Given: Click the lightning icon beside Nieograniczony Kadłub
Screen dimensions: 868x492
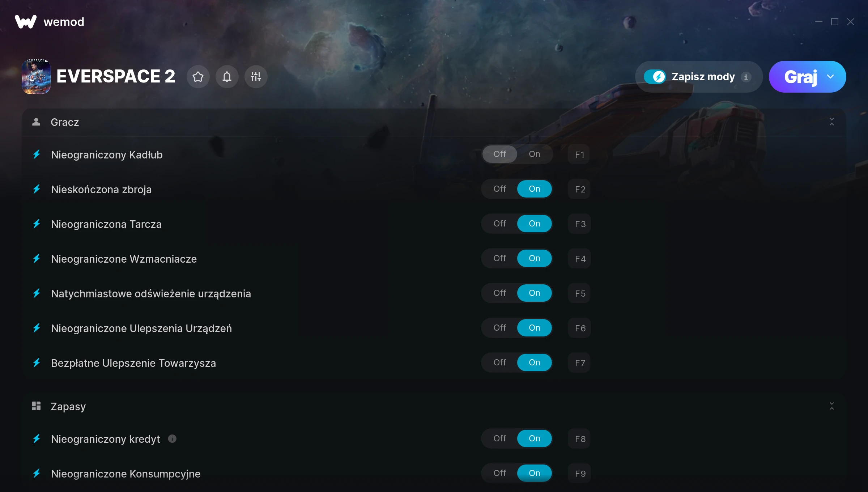Looking at the screenshot, I should (x=37, y=154).
